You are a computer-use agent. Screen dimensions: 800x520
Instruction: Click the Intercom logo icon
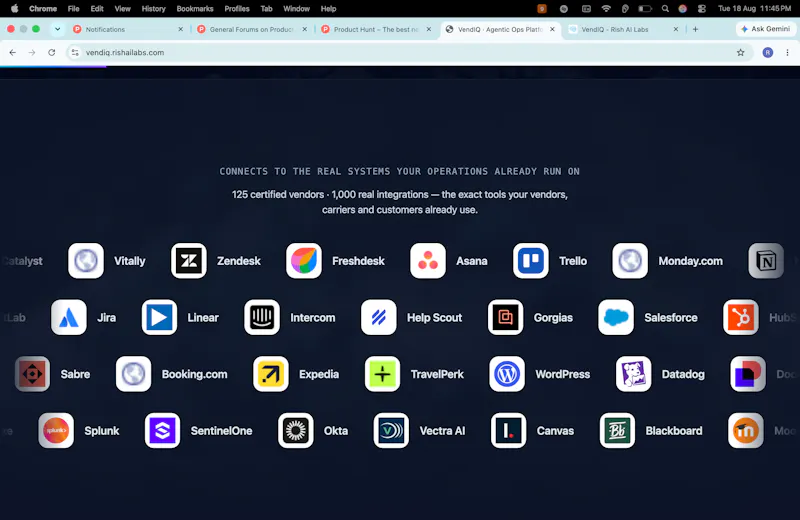click(262, 317)
